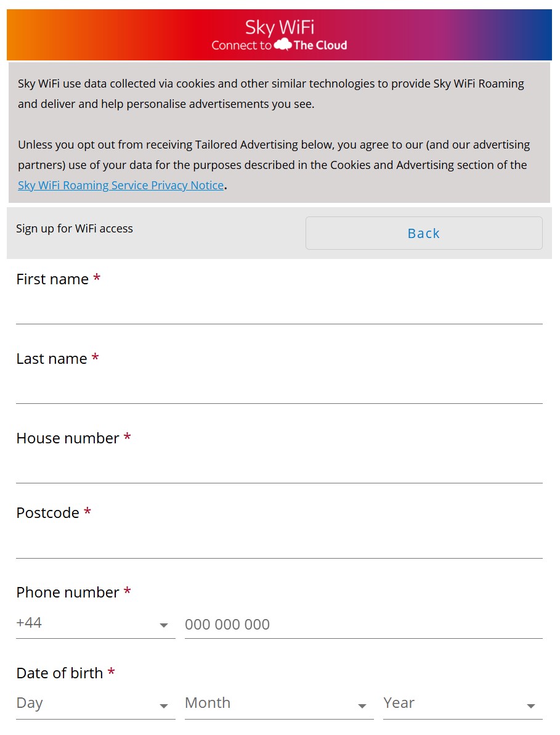Expand the Month dropdown
Screen dimensions: 560x735
(279, 704)
